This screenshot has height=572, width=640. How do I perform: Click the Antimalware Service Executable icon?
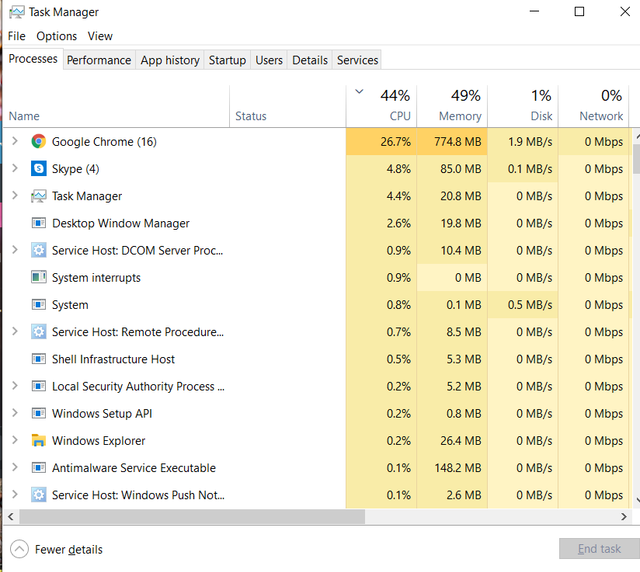(38, 468)
